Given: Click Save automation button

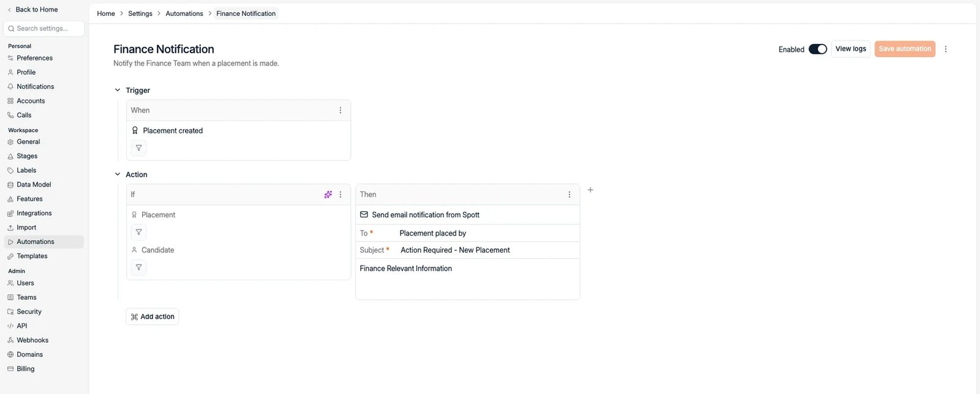Looking at the screenshot, I should pyautogui.click(x=905, y=49).
